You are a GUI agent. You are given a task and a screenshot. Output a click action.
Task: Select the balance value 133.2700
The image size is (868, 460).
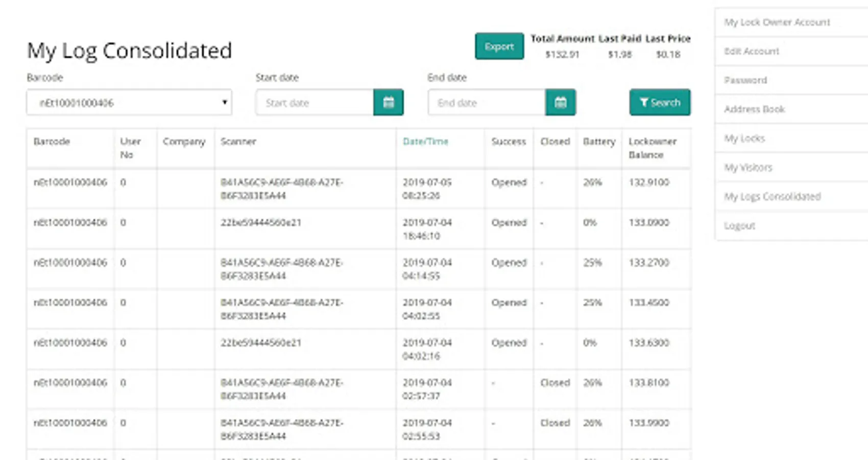(x=649, y=263)
